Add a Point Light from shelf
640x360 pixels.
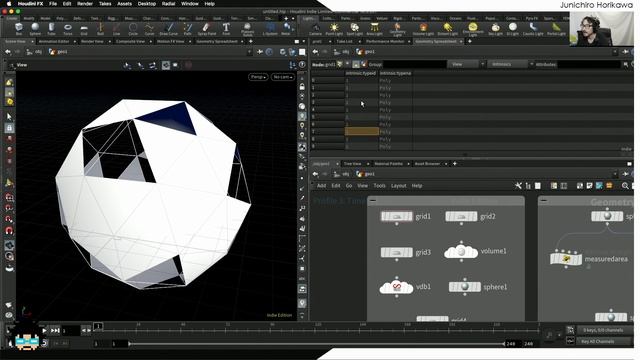pos(334,28)
